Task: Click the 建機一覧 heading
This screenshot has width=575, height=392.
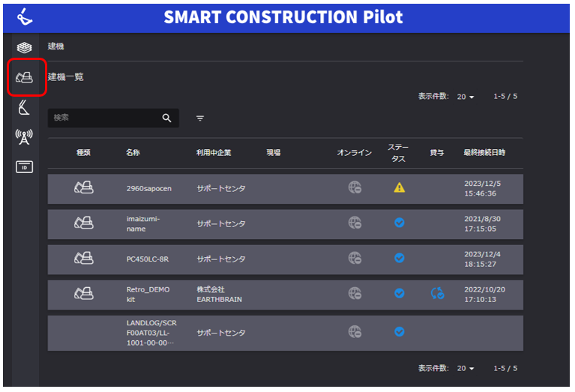Action: point(66,77)
